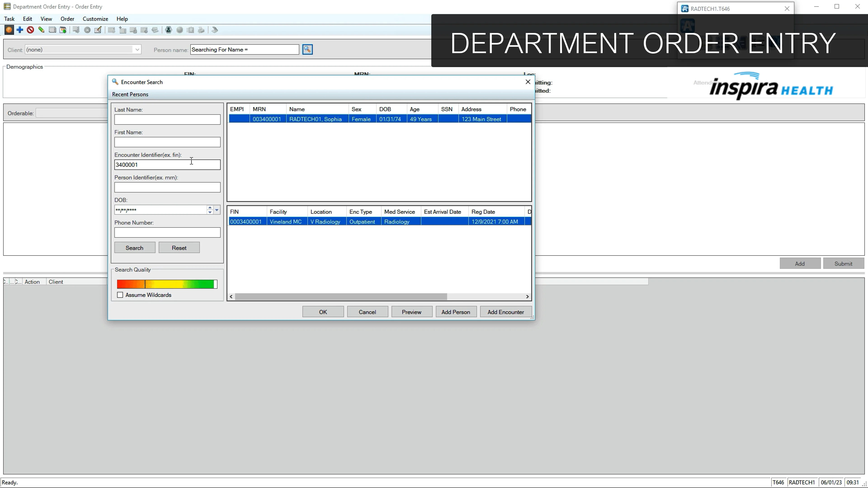Click the Add Encounter button

pos(505,312)
